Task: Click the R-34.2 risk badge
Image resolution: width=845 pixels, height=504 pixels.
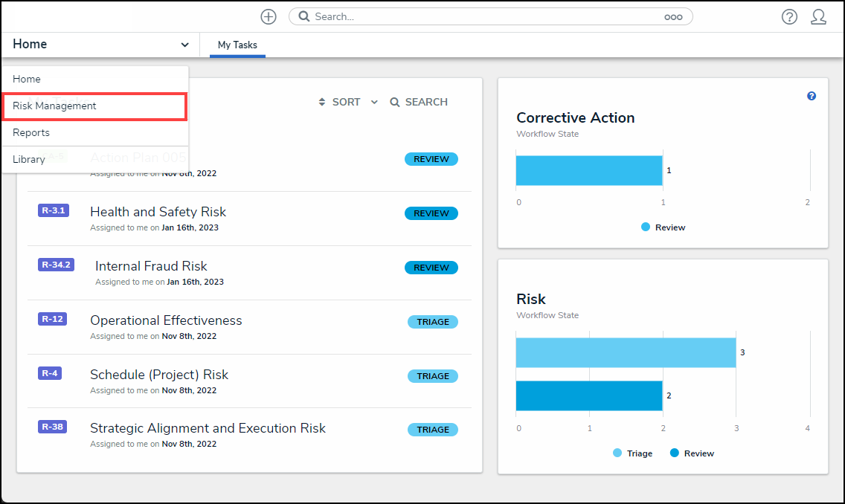Action: (x=56, y=265)
